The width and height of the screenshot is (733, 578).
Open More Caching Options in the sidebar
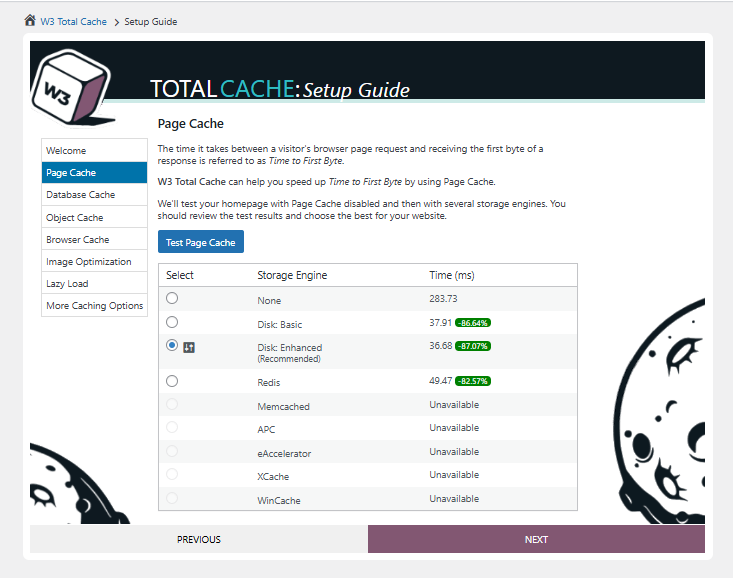click(x=94, y=306)
